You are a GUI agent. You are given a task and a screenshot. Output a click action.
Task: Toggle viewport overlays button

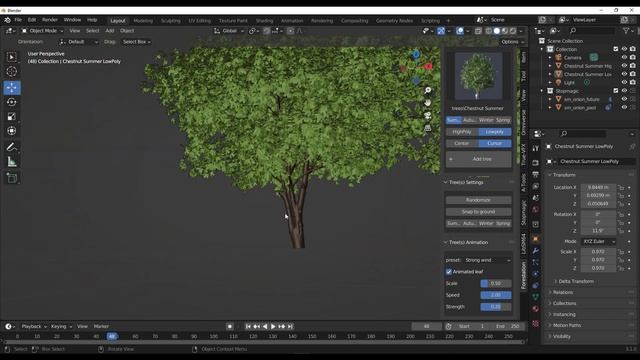(x=460, y=31)
